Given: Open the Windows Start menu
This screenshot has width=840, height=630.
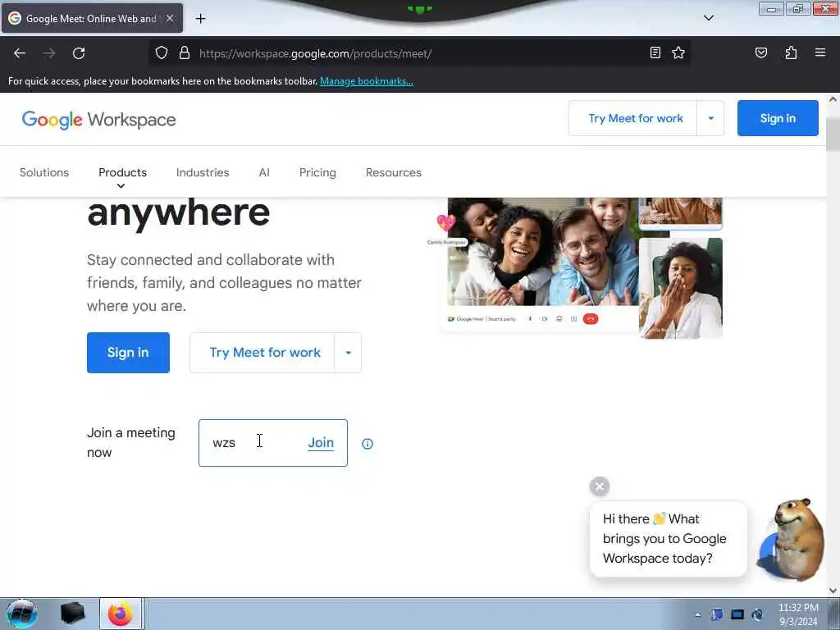Looking at the screenshot, I should (21, 614).
